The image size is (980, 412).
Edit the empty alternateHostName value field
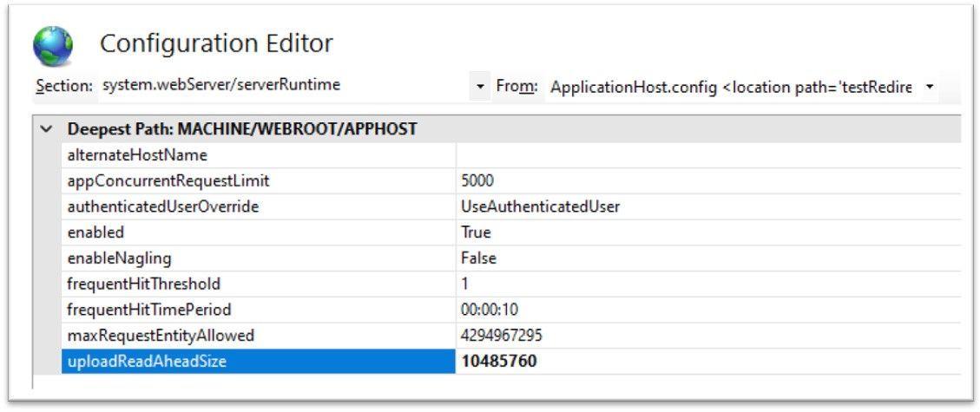tap(694, 155)
